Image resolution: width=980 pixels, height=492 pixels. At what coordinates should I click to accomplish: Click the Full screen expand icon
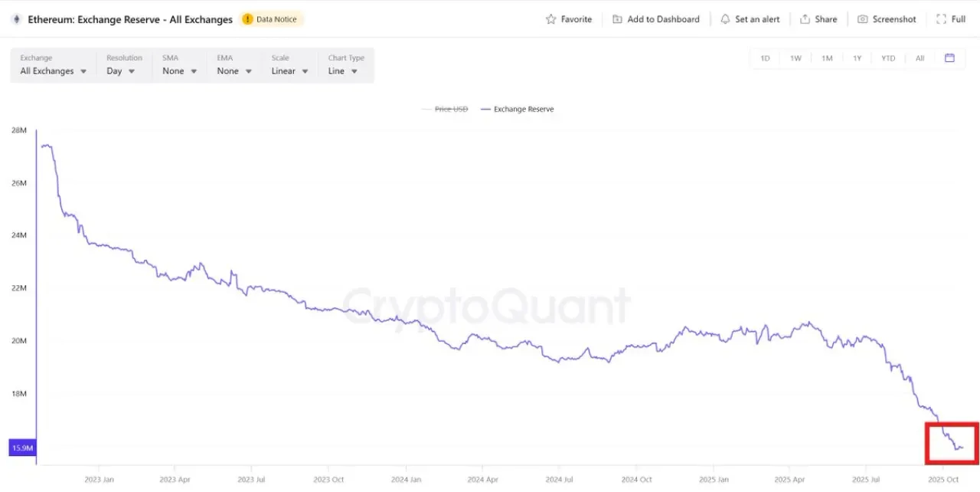(x=941, y=19)
